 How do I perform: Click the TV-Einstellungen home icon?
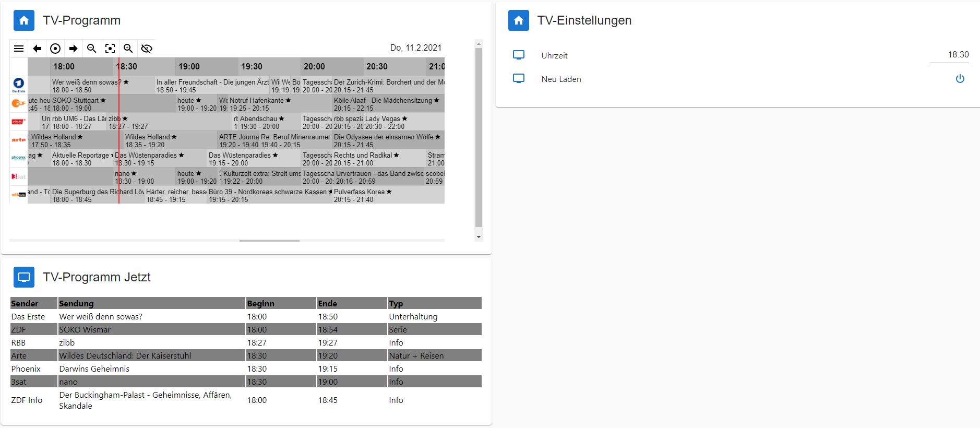[519, 20]
